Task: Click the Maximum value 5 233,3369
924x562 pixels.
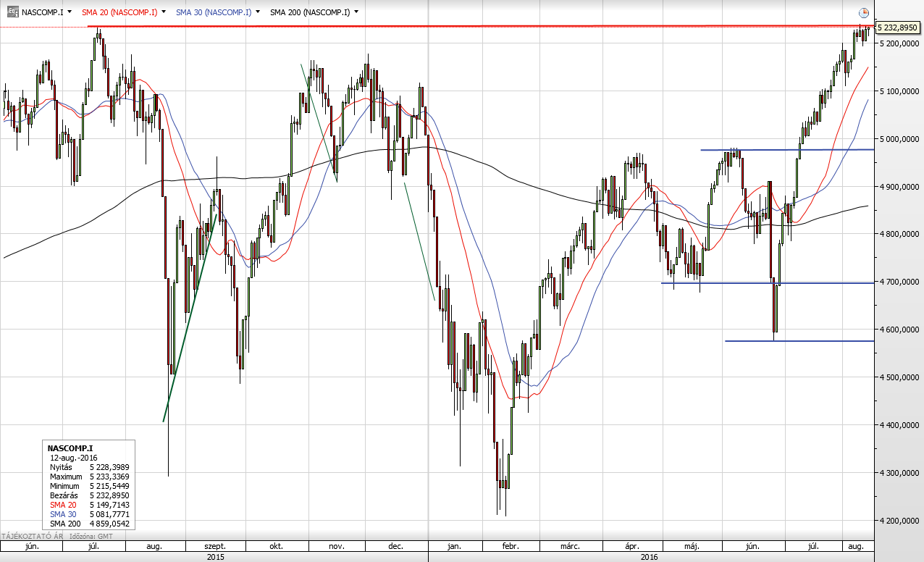Action: click(109, 477)
